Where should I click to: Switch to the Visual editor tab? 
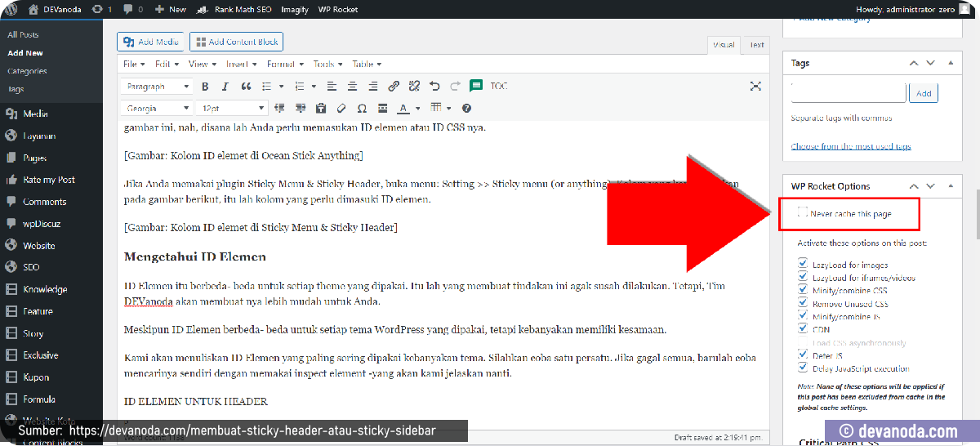pos(723,45)
